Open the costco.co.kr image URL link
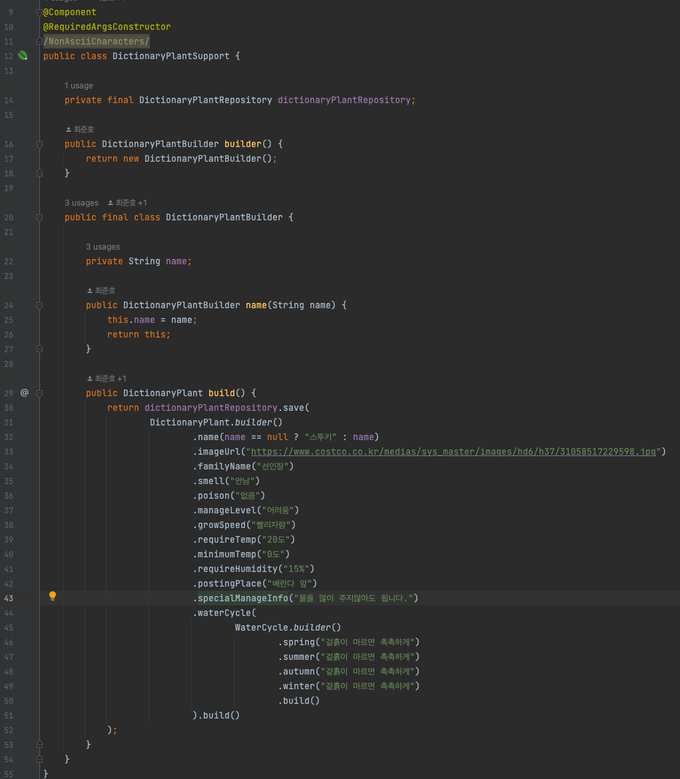 pyautogui.click(x=454, y=452)
